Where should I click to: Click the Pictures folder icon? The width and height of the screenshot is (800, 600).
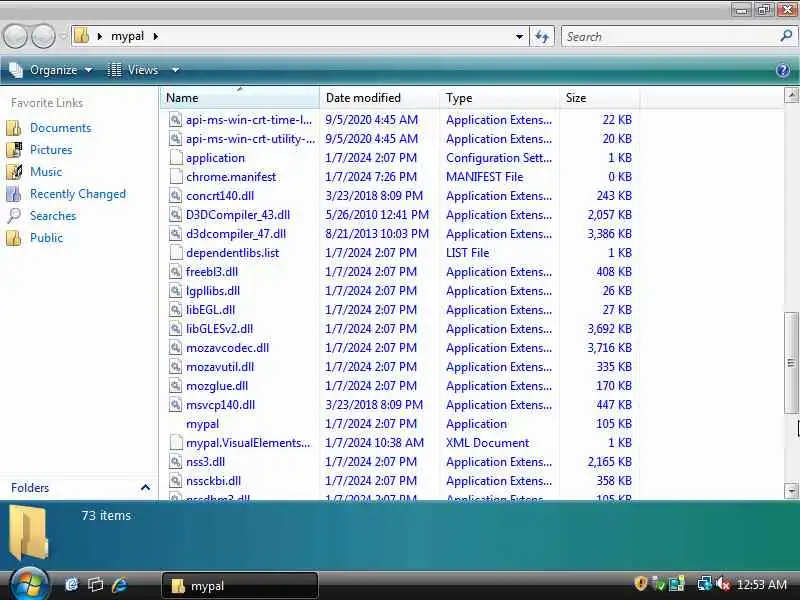(x=14, y=149)
